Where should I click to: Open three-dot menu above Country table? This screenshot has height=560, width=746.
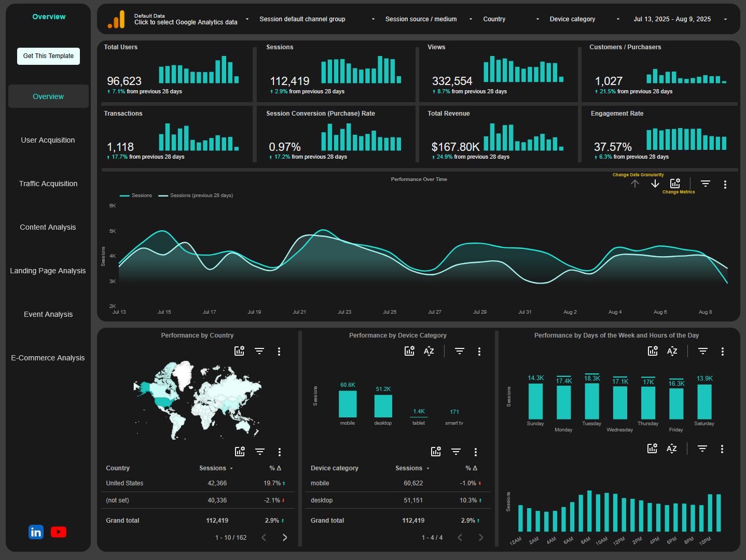coord(280,452)
